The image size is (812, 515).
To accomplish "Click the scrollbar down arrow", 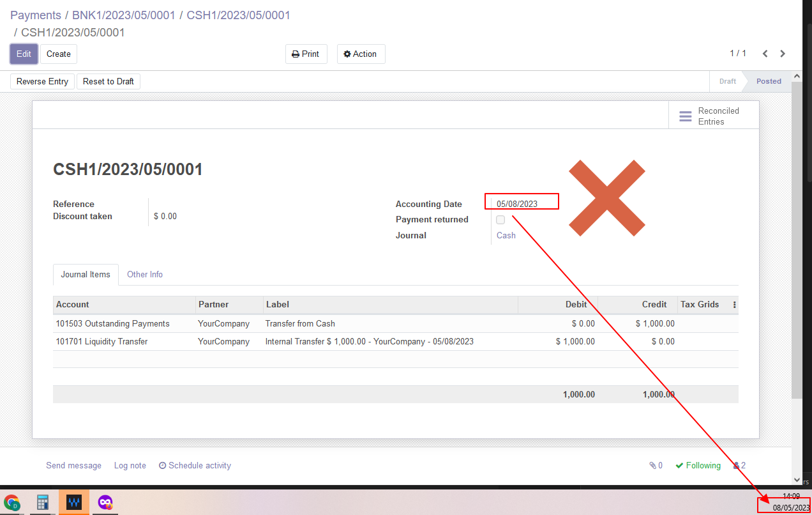I will [x=797, y=479].
